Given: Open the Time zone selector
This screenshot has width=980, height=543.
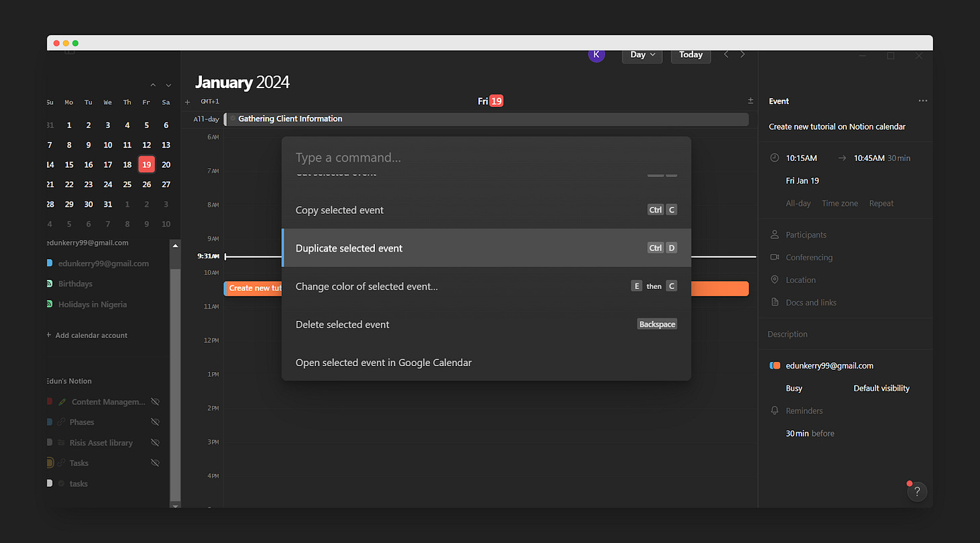Looking at the screenshot, I should 840,203.
